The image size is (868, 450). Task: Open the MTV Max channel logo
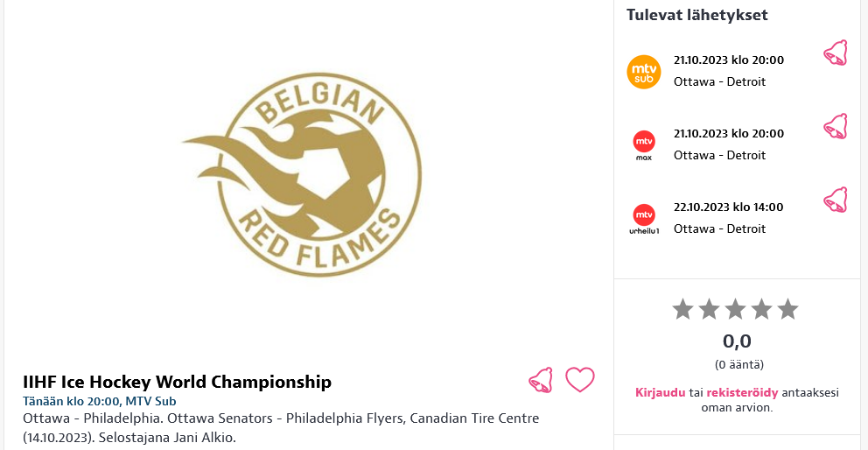click(644, 145)
